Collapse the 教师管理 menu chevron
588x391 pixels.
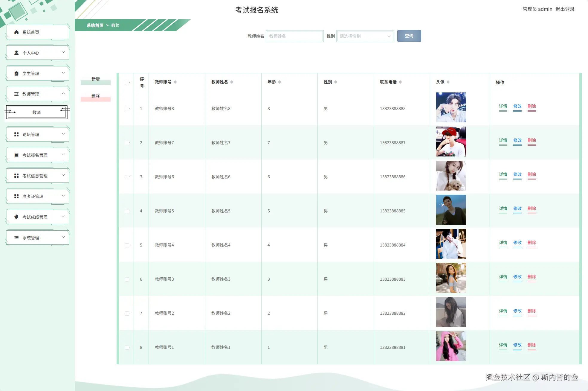tap(63, 94)
